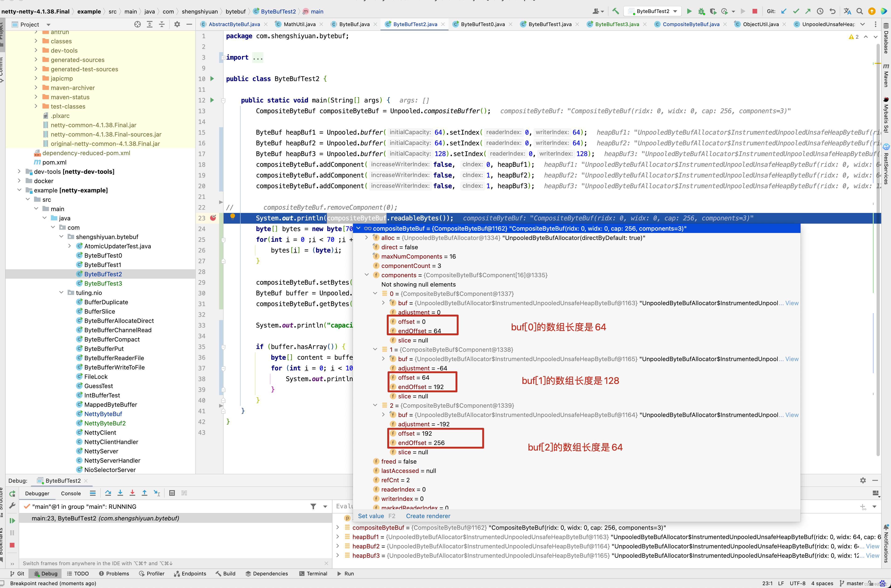891x588 pixels.
Task: Run ByteBufTest2 with the green play icon
Action: click(x=689, y=11)
